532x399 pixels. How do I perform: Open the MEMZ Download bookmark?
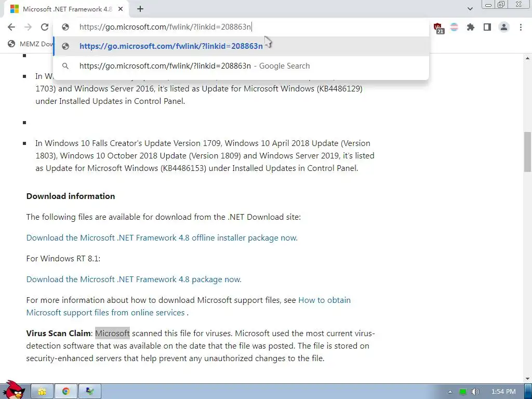(x=31, y=44)
